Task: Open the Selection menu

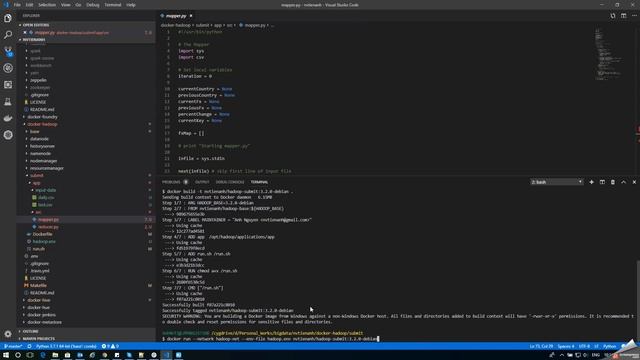Action: coord(47,5)
